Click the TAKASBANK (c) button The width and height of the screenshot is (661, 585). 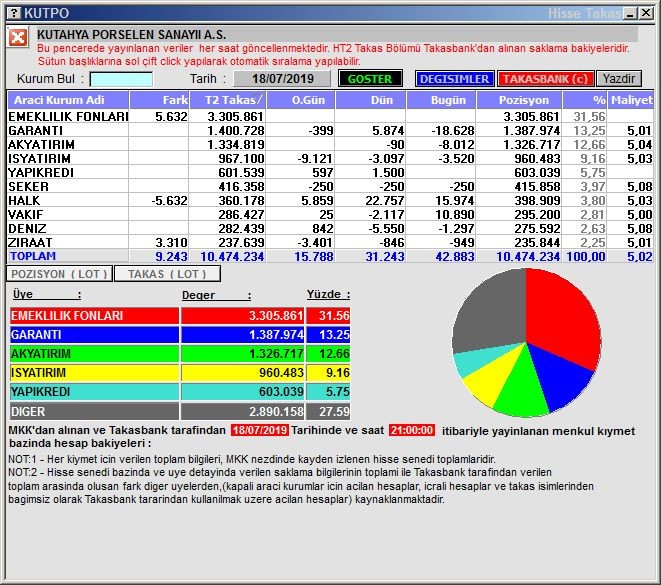545,79
